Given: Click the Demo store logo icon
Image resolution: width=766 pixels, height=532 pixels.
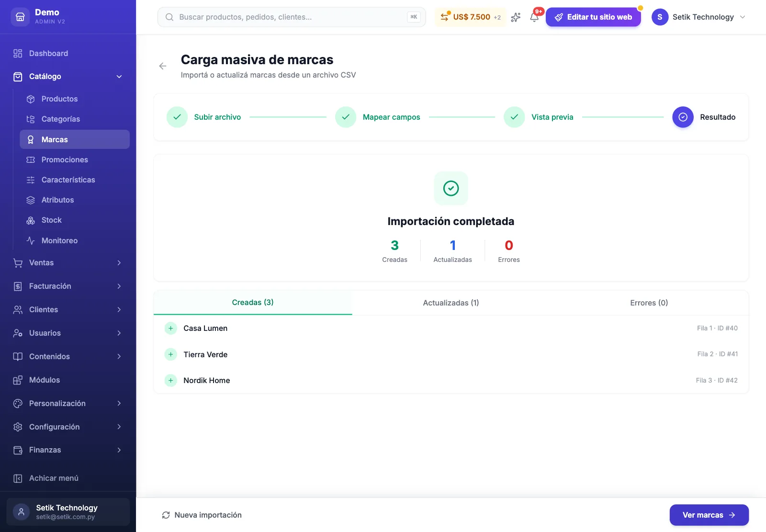Looking at the screenshot, I should click(x=20, y=17).
